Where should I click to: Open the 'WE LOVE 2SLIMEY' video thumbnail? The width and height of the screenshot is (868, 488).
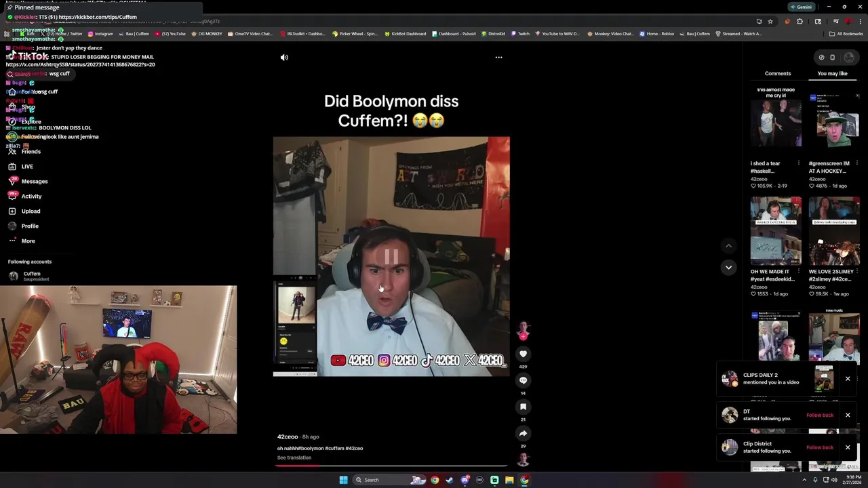point(834,230)
